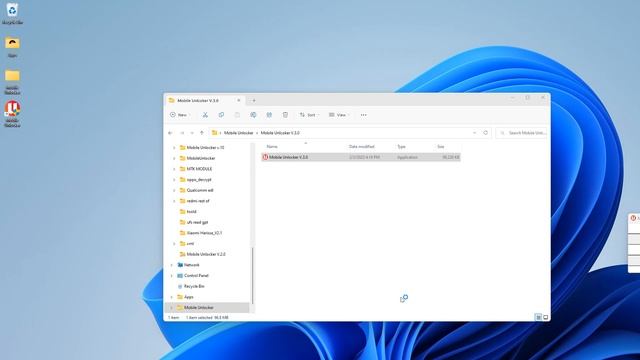Switch to details view in status bar
The image size is (640, 360).
click(538, 318)
